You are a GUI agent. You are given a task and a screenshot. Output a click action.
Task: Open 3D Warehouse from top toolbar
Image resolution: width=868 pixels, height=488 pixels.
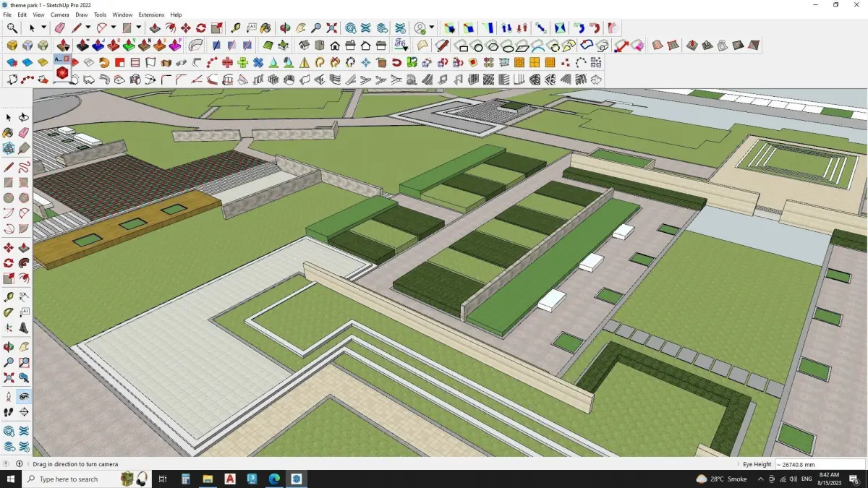(x=350, y=28)
